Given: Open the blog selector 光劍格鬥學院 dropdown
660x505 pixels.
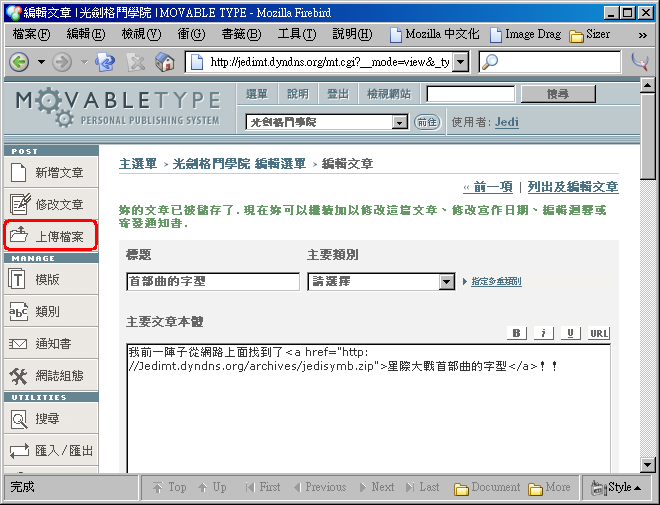Looking at the screenshot, I should tap(327, 122).
